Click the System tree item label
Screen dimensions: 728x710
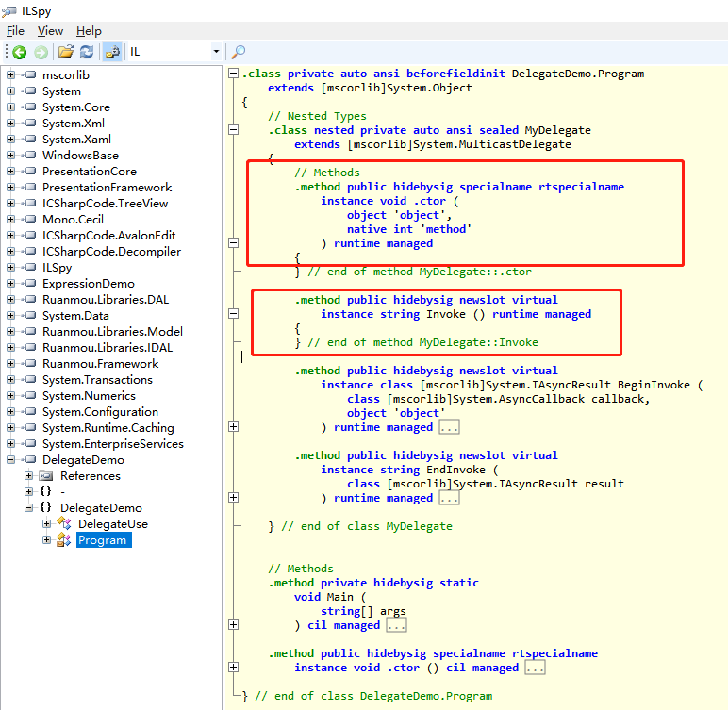(61, 91)
